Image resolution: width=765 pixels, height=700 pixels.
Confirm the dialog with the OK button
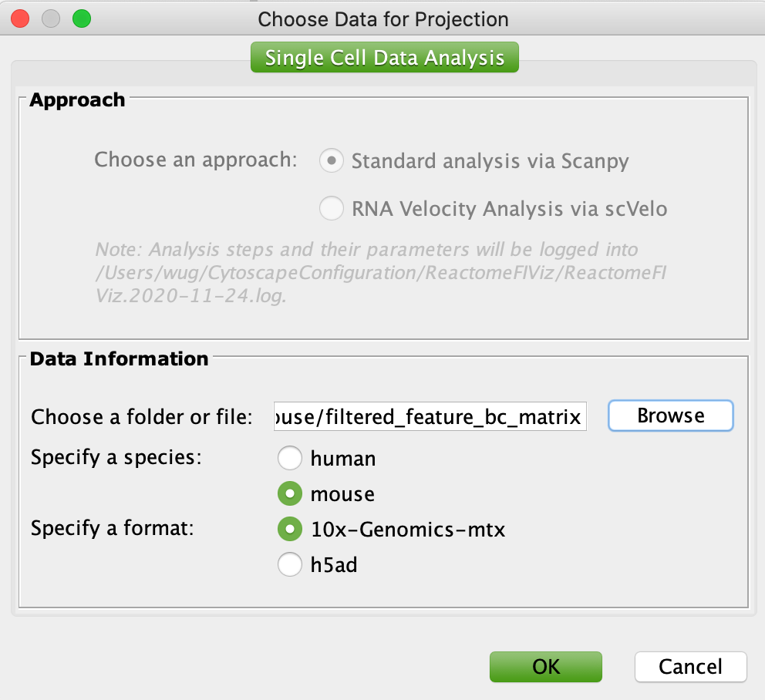[546, 666]
